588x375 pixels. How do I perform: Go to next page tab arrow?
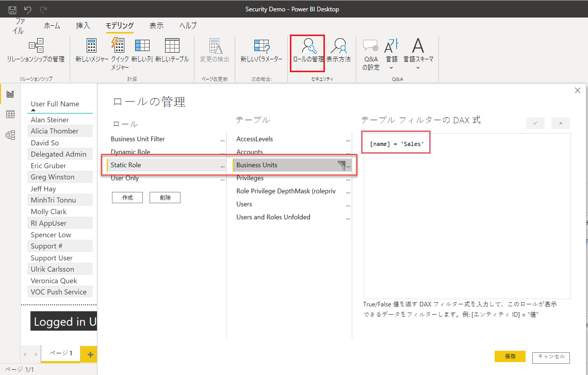(36, 354)
